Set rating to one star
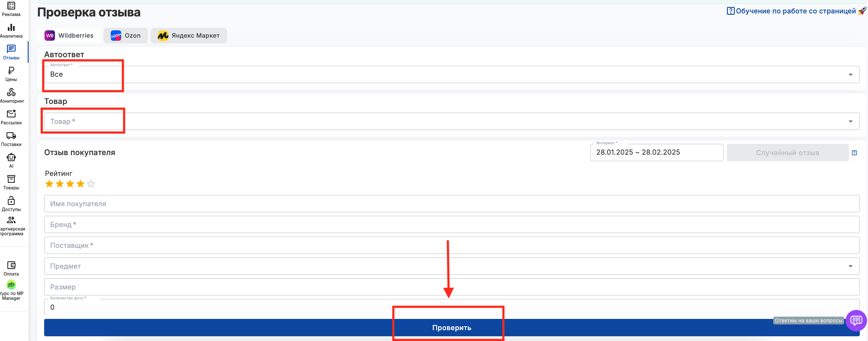This screenshot has height=341, width=868. pyautogui.click(x=49, y=184)
